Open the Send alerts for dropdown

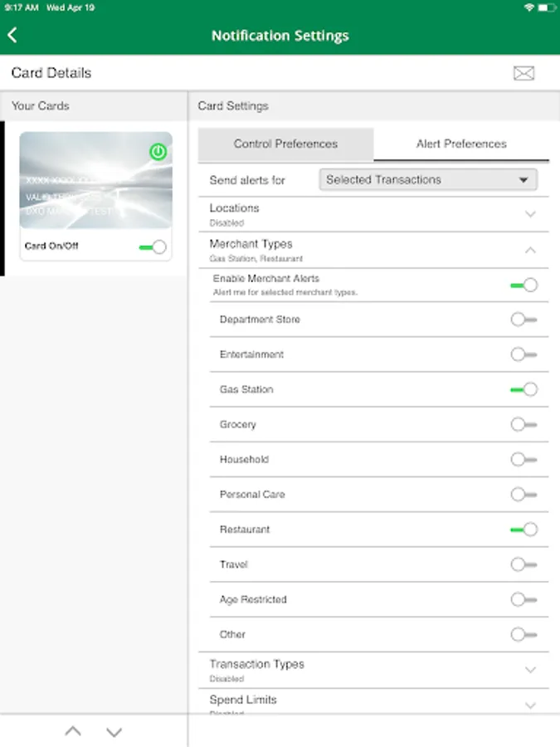(x=428, y=179)
